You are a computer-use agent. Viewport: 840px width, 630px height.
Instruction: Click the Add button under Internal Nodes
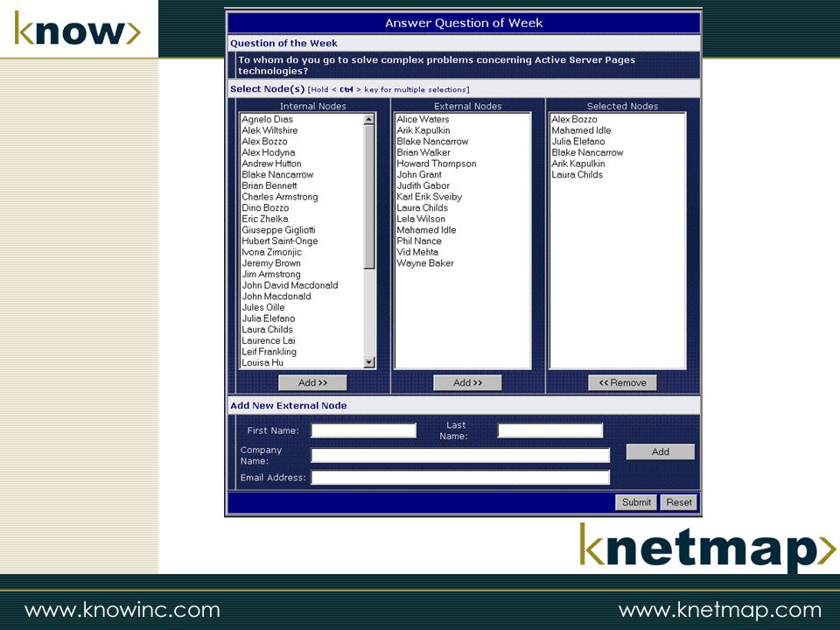pyautogui.click(x=313, y=382)
